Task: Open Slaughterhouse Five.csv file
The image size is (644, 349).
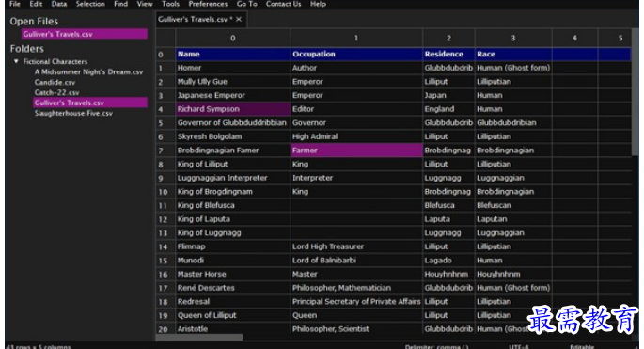Action: tap(73, 113)
